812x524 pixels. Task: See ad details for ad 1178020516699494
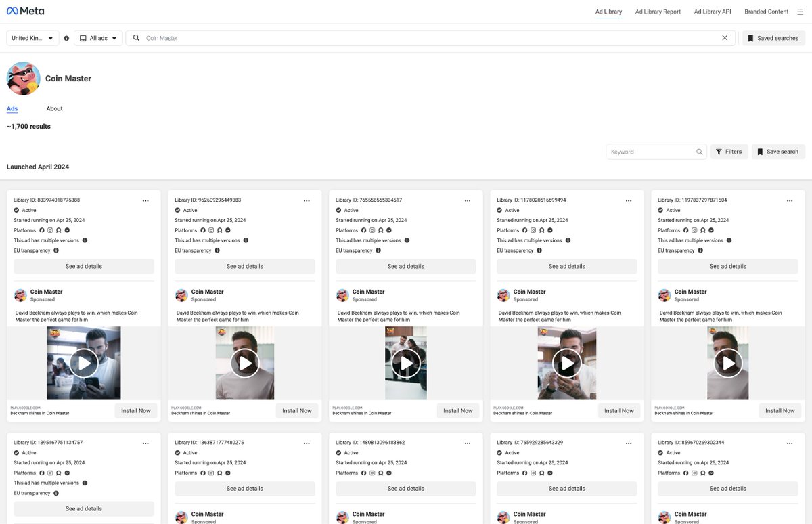567,267
